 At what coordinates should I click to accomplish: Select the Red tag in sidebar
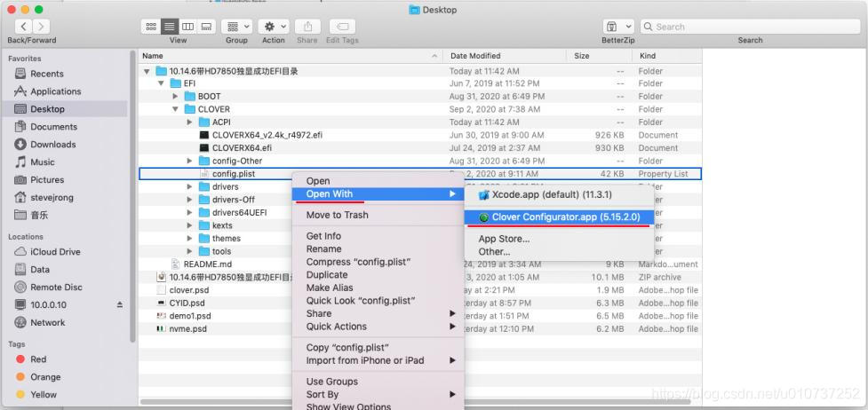pyautogui.click(x=38, y=359)
